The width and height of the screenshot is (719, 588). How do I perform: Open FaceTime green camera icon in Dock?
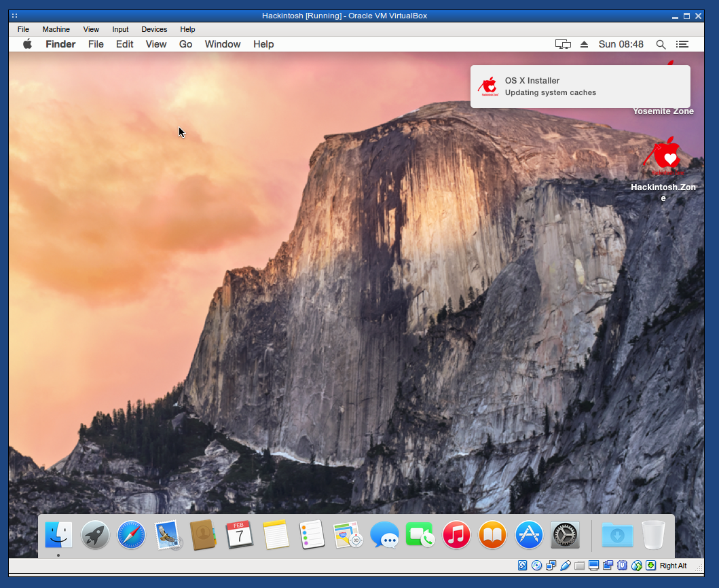(420, 535)
